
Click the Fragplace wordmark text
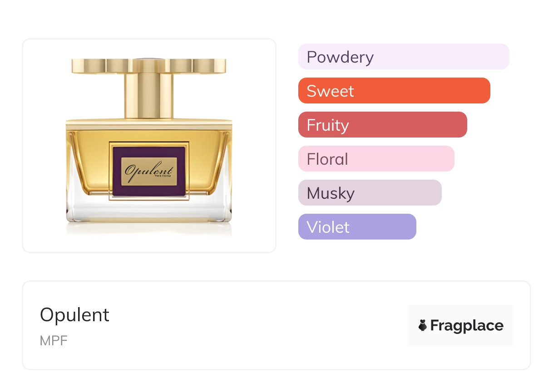pyautogui.click(x=467, y=325)
